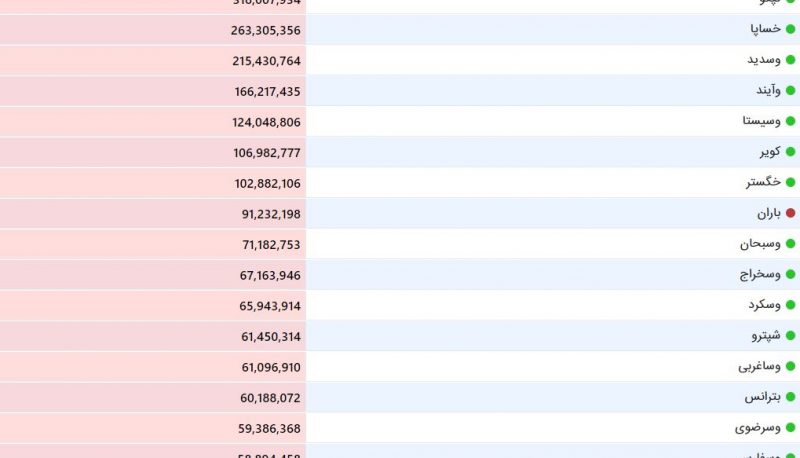This screenshot has width=800, height=458.
Task: Open the وسکرد symbol name
Action: pos(763,305)
